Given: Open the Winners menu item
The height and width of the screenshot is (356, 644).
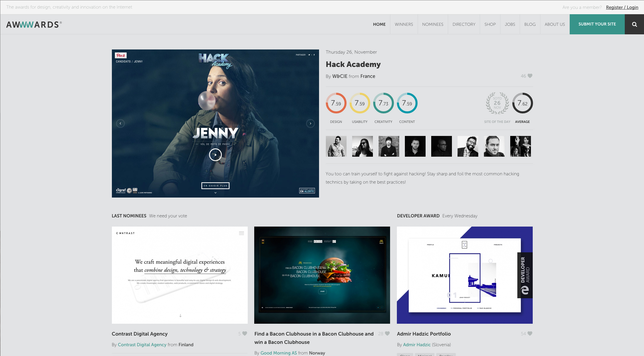Looking at the screenshot, I should pyautogui.click(x=404, y=24).
